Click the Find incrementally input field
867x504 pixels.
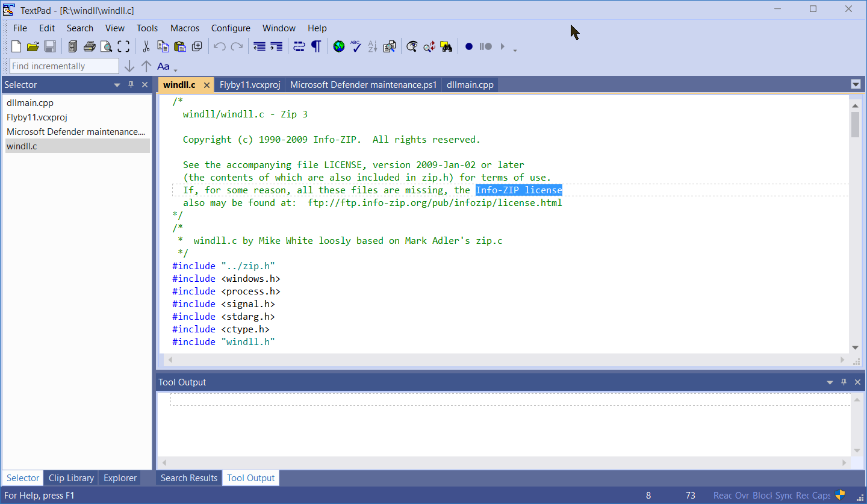pos(64,66)
